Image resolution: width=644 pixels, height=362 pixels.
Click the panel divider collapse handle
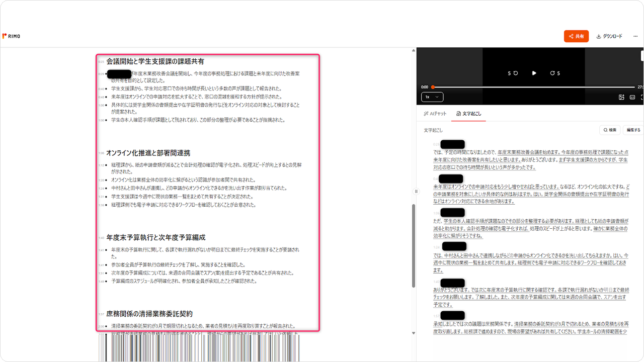coord(416,191)
